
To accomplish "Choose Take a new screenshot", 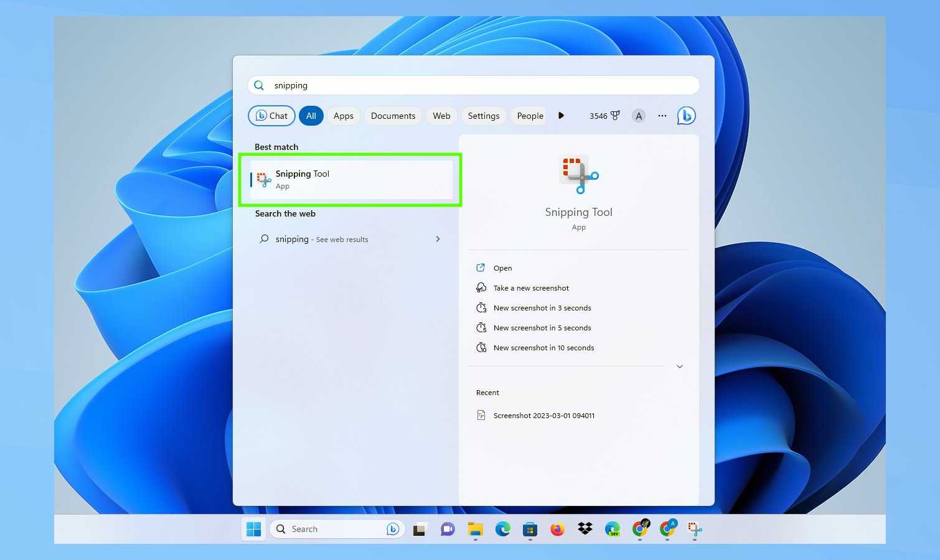I will 530,288.
